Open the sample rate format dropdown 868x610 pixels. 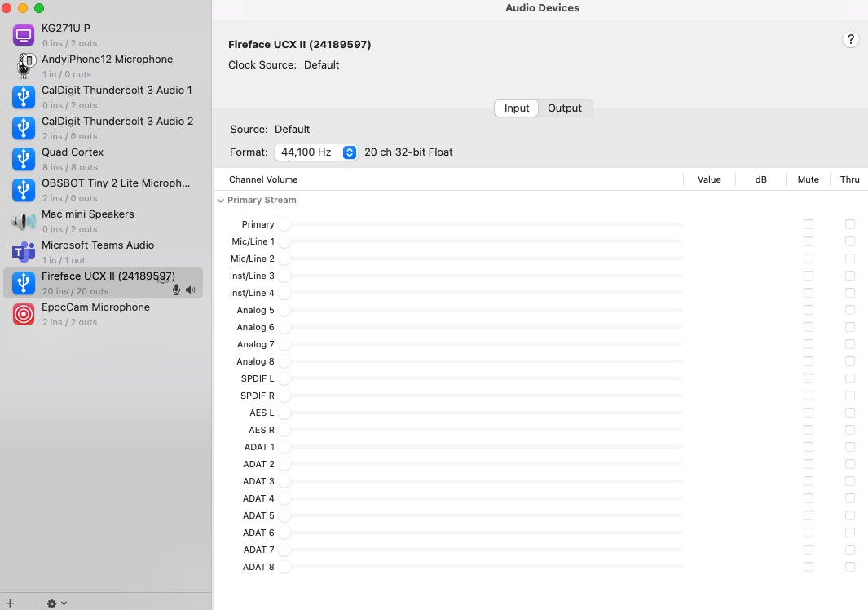click(316, 152)
